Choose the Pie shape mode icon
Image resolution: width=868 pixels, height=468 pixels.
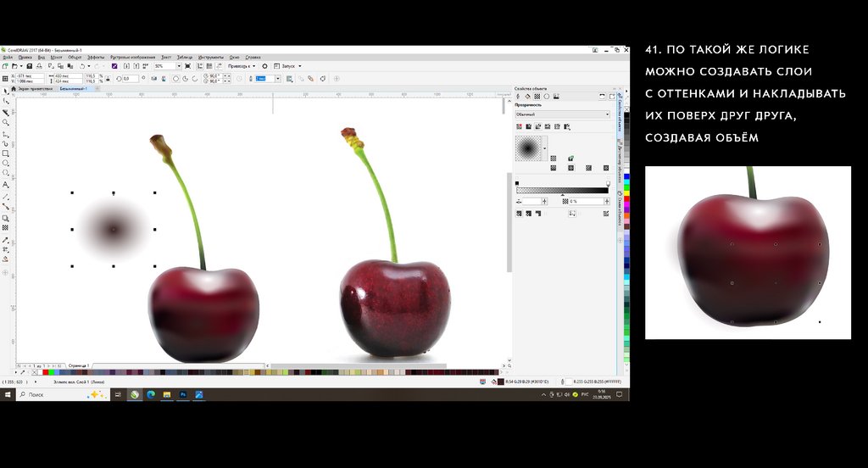click(x=186, y=79)
